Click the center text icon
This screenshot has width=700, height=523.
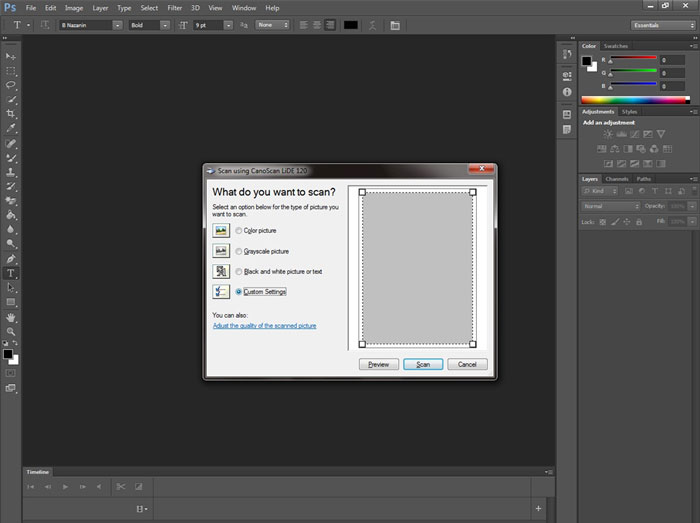pyautogui.click(x=317, y=25)
